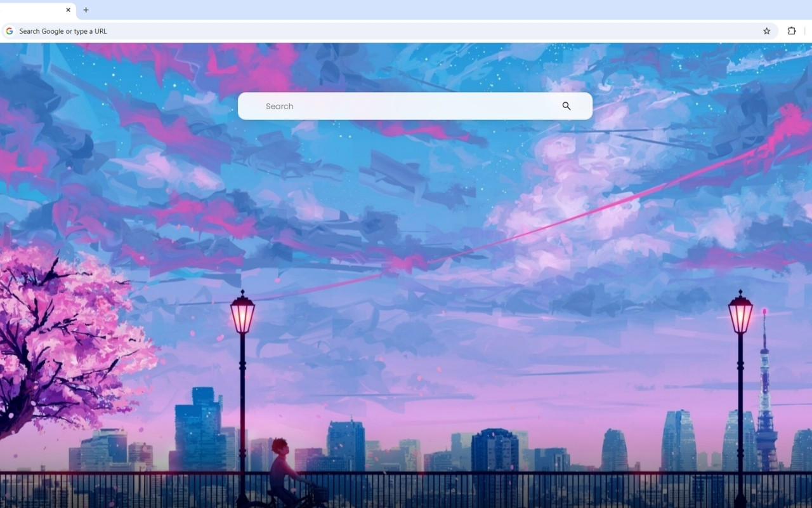
Task: Click the puzzle-piece button near the toolbar's right
Action: point(791,30)
